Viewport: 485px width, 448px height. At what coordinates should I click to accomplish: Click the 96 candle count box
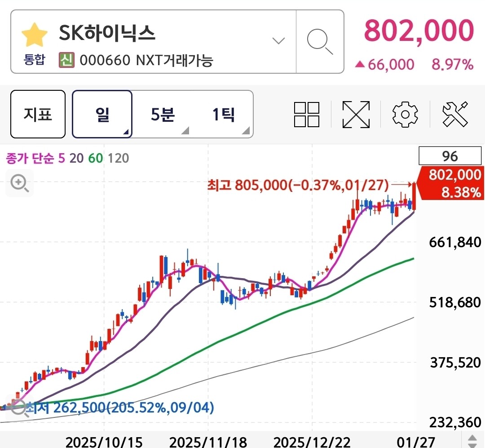[x=450, y=156]
